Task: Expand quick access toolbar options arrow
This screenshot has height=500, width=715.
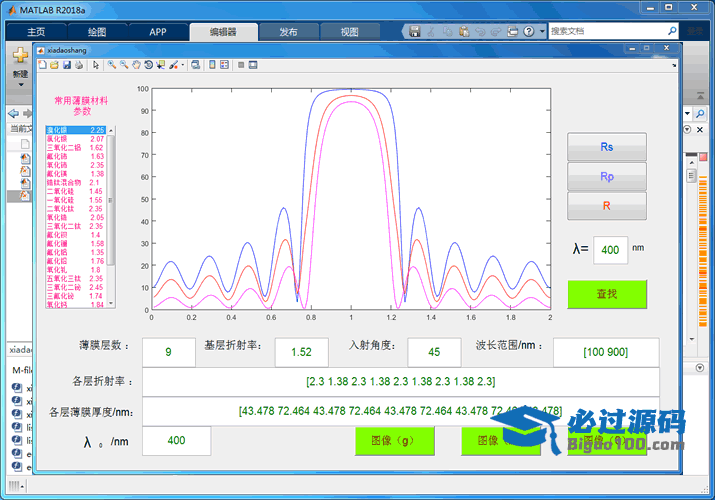Action: (542, 31)
